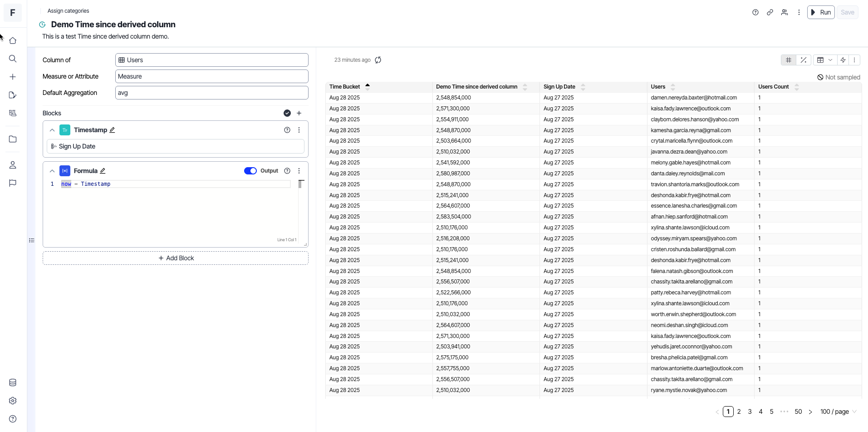Open the 100 / page size dropdown
This screenshot has width=868, height=432.
838,412
